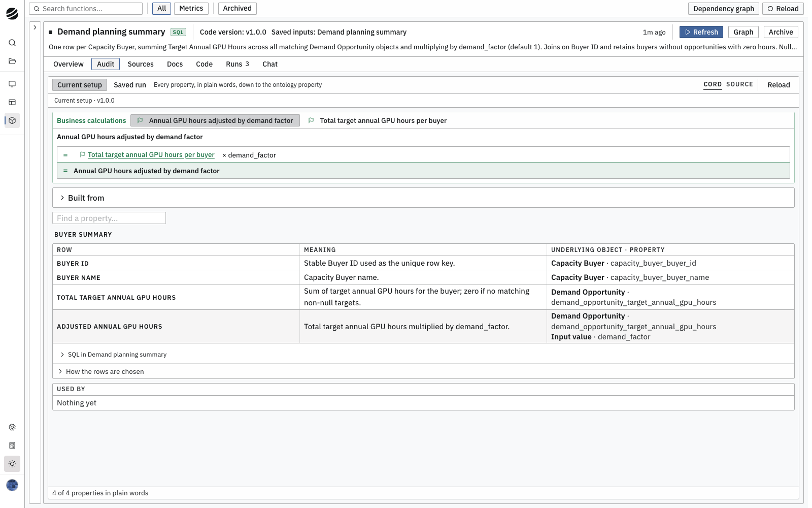Click the BUYER ID row label
The height and width of the screenshot is (508, 812).
pyautogui.click(x=73, y=264)
